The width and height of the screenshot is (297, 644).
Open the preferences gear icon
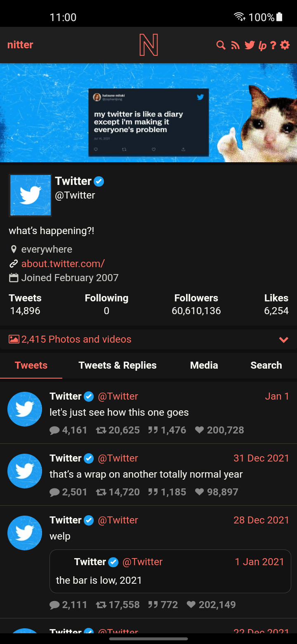pos(285,45)
